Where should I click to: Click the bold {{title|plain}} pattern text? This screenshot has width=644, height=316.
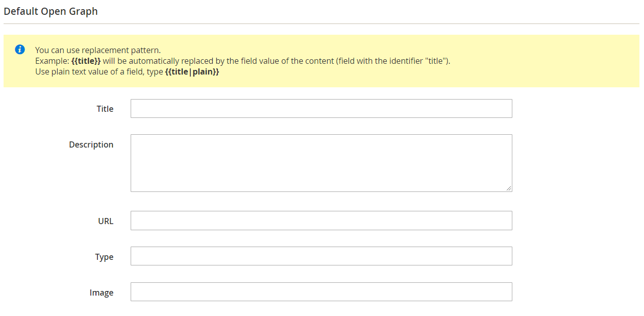[192, 72]
